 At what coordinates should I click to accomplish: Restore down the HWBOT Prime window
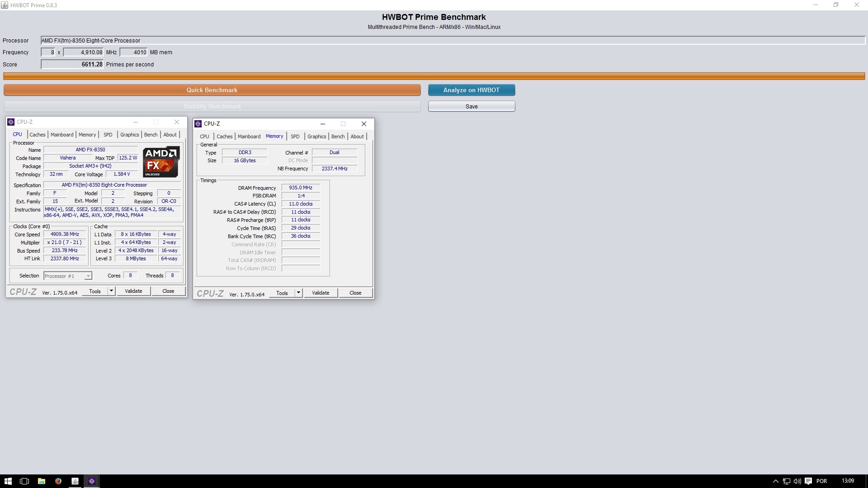pyautogui.click(x=836, y=5)
